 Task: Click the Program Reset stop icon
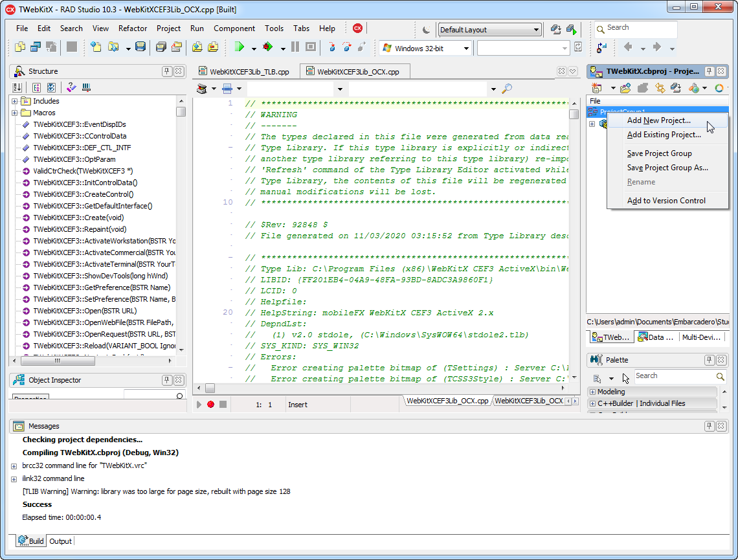(x=311, y=47)
